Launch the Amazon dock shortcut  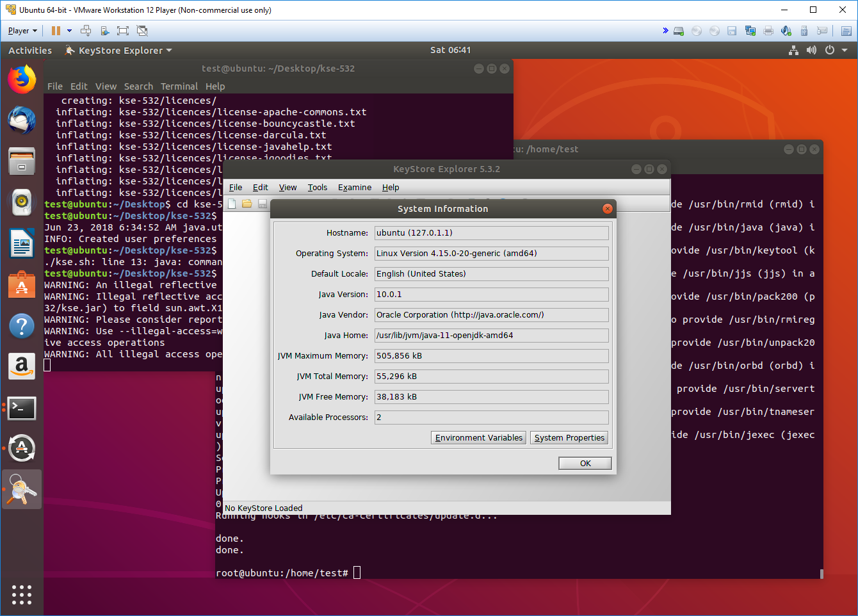point(22,366)
